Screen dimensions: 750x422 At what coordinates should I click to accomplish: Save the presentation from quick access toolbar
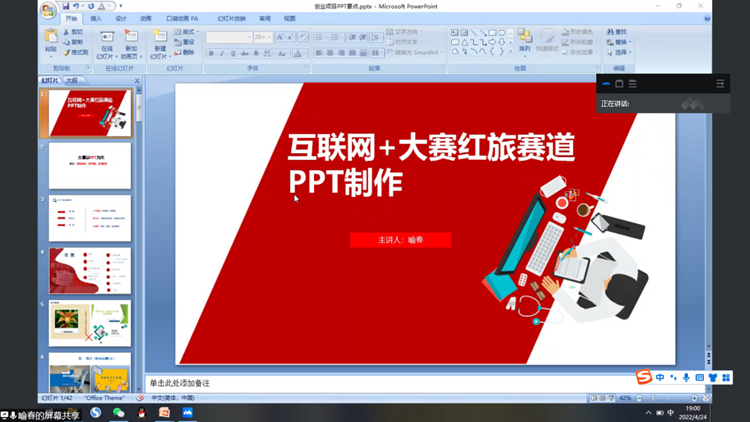click(66, 6)
